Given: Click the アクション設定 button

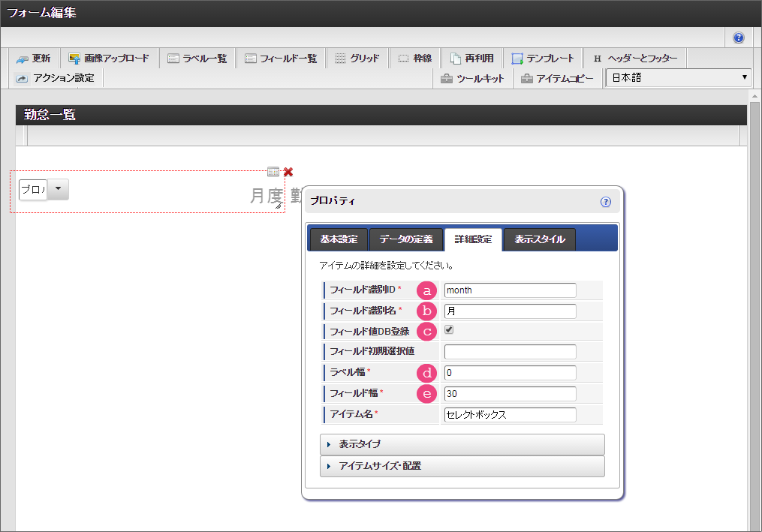Looking at the screenshot, I should pos(56,78).
